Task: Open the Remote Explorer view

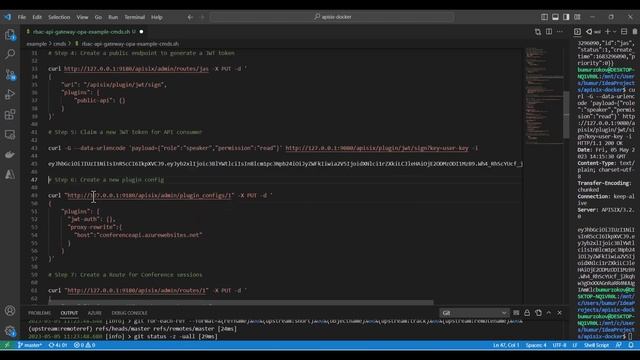Action: point(10,134)
